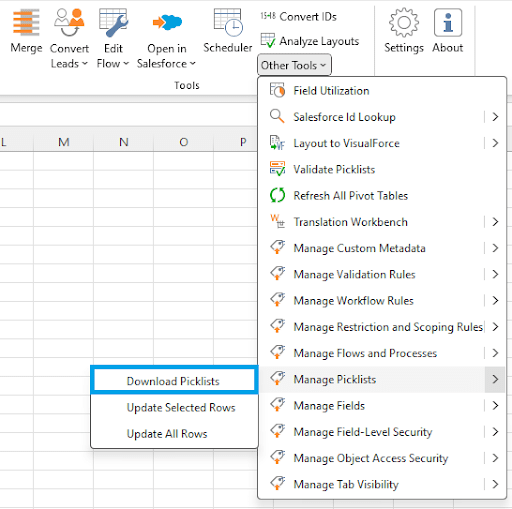Expand Translation Workbench submenu arrow
Viewport: 512px width, 509px height.
pyautogui.click(x=495, y=222)
